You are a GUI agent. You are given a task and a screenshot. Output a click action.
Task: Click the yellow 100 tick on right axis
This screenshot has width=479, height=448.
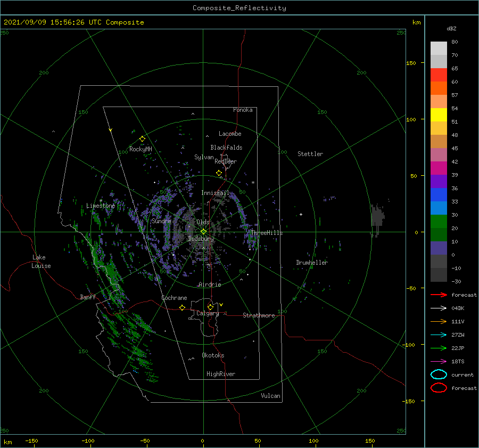click(411, 119)
